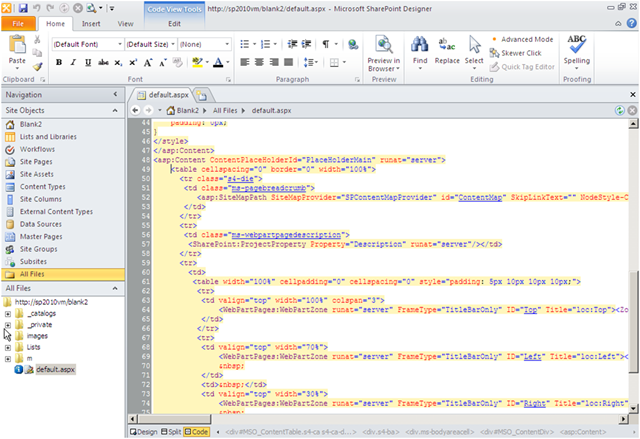Switch to the View ribbon tab
The image size is (640, 439).
[125, 24]
